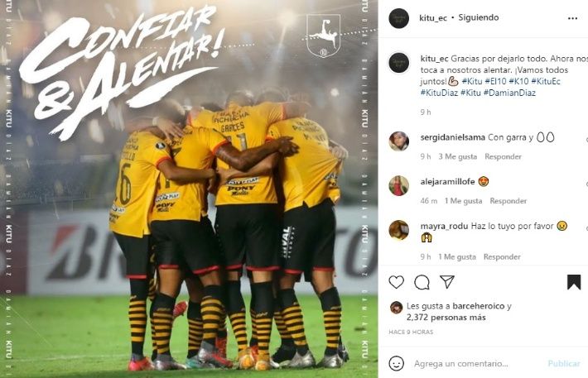This screenshot has height=378, width=588.
Task: Click the Publicar button
Action: 564,364
